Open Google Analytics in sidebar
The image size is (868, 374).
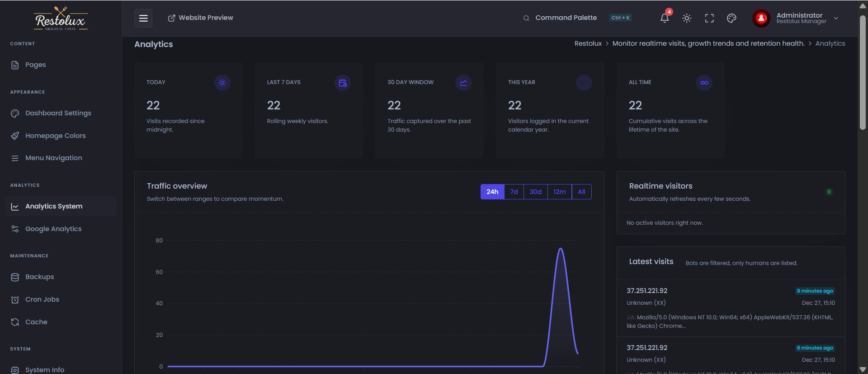[x=53, y=229]
